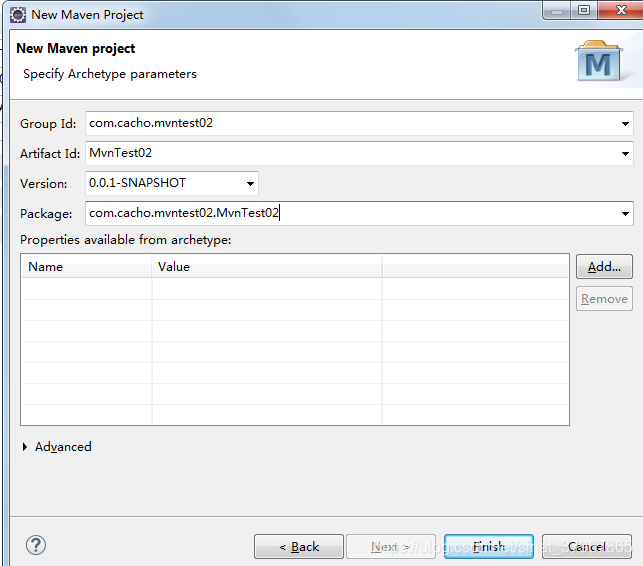Cancel the New Maven Project dialog
Viewport: 643px width, 566px height.
pyautogui.click(x=587, y=546)
